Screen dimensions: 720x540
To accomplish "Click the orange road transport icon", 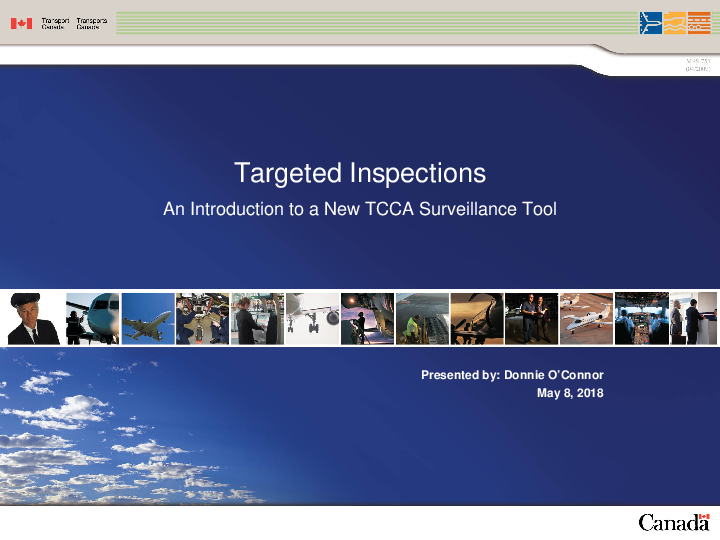I will (699, 22).
